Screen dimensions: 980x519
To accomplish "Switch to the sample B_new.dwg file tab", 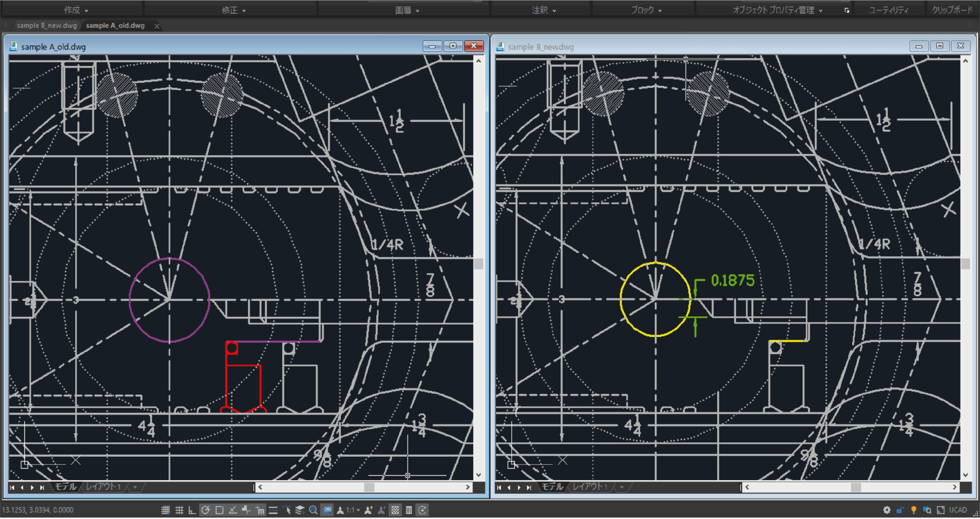I will [x=46, y=25].
